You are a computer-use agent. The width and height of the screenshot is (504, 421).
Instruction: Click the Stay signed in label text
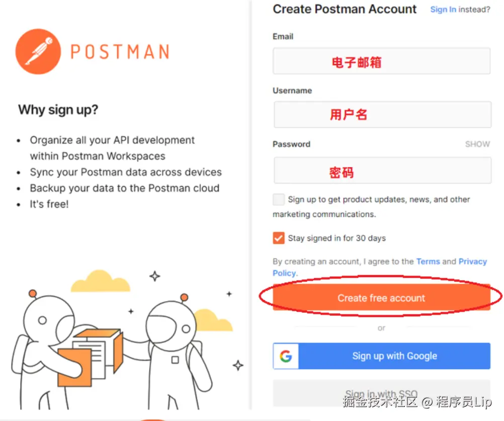click(337, 238)
